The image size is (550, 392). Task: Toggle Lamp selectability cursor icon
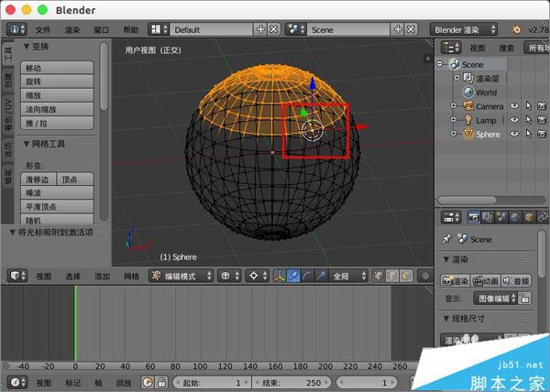529,120
